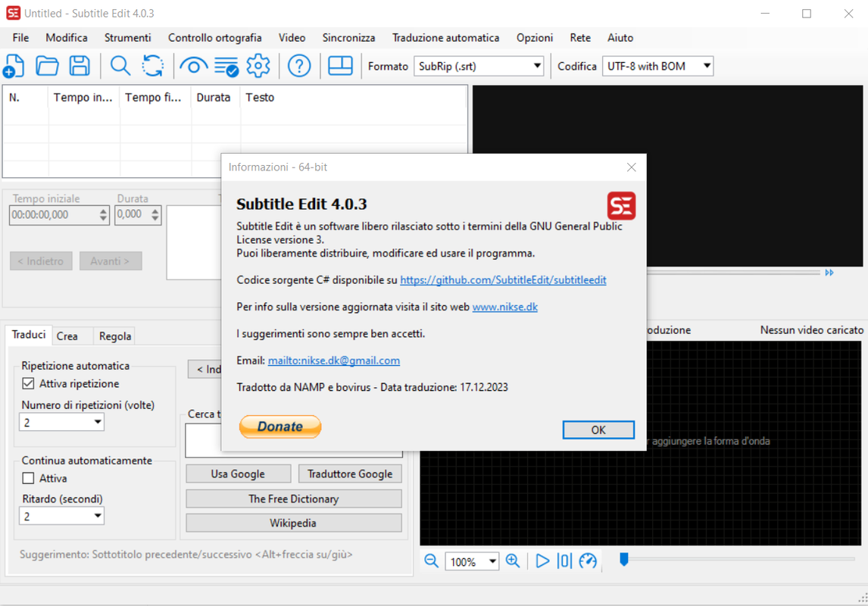
Task: Open the Rete menu
Action: point(580,38)
